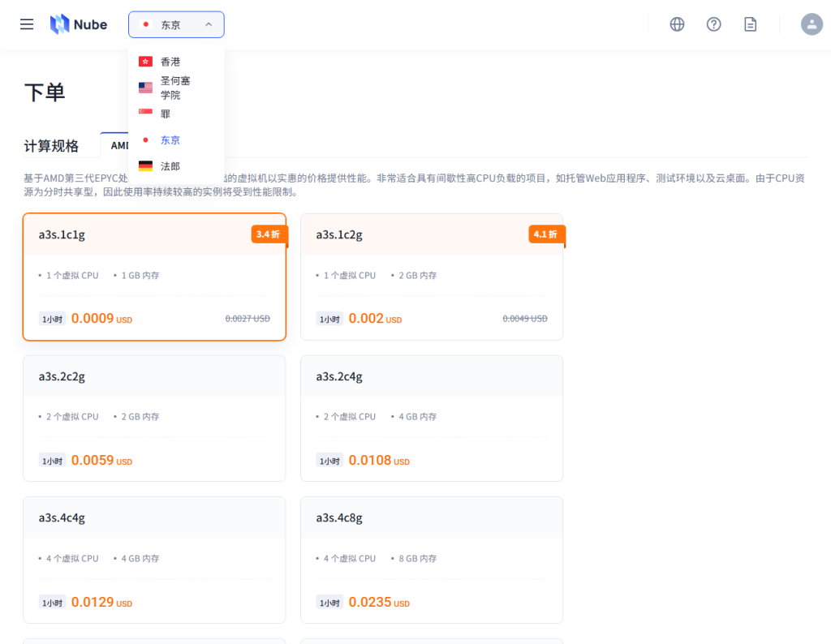Click the Japan flag beside 东京 option
The width and height of the screenshot is (831, 644).
[145, 140]
